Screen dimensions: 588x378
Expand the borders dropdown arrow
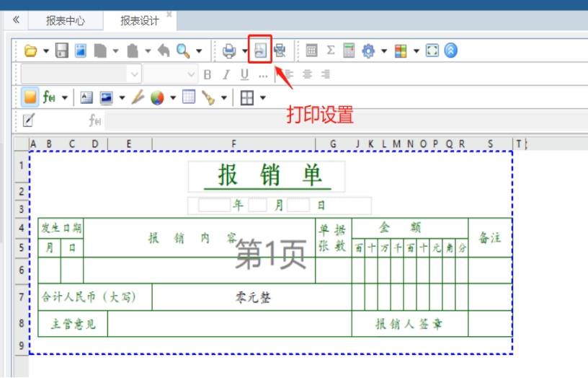point(263,97)
